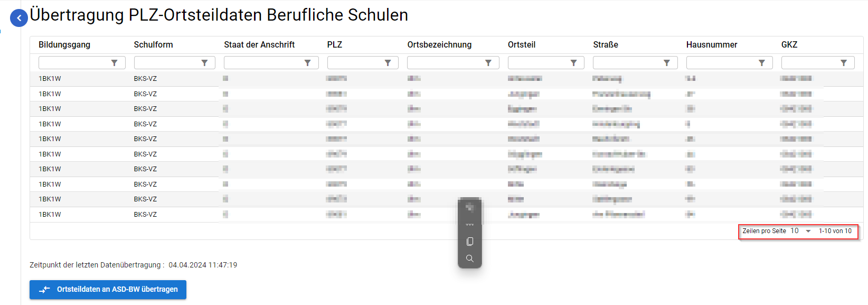Click the Hausnummer filter funnel icon
Screen dimensions: 868x305
click(x=761, y=62)
